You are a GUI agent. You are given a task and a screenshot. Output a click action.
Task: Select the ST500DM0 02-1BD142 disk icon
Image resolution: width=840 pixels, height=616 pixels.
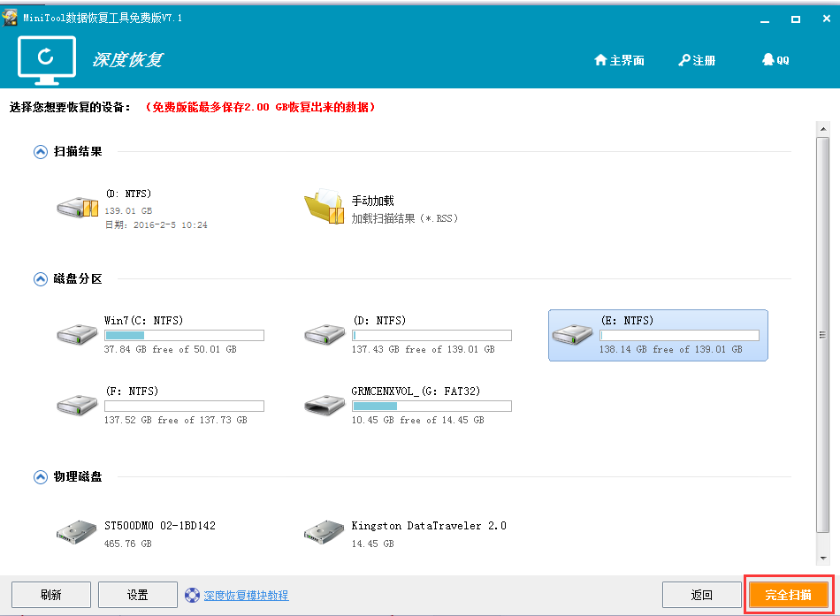pos(77,532)
